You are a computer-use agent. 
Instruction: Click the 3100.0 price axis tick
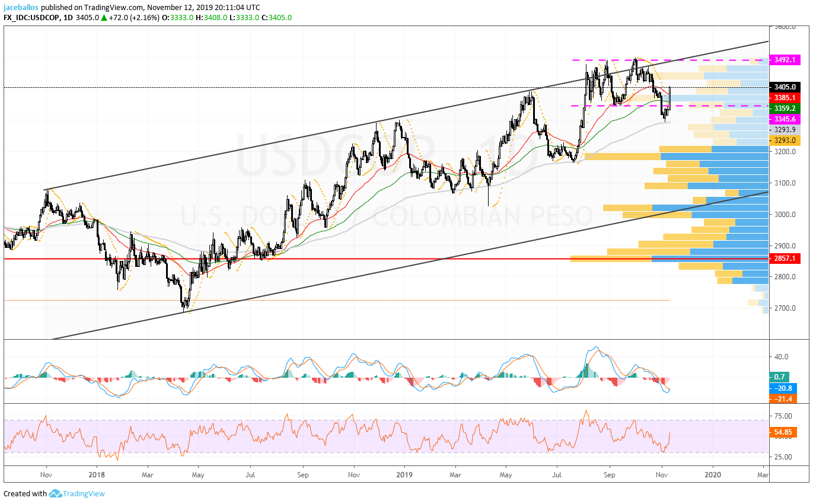786,183
